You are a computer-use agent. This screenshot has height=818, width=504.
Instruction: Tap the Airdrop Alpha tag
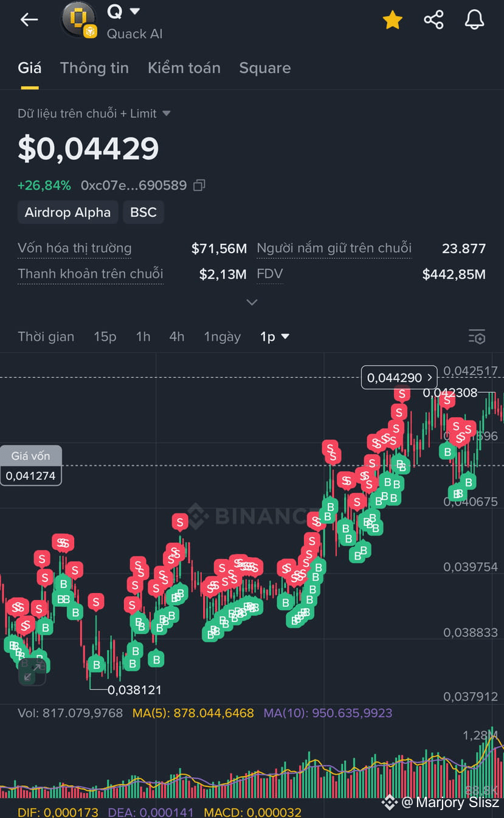tap(67, 212)
